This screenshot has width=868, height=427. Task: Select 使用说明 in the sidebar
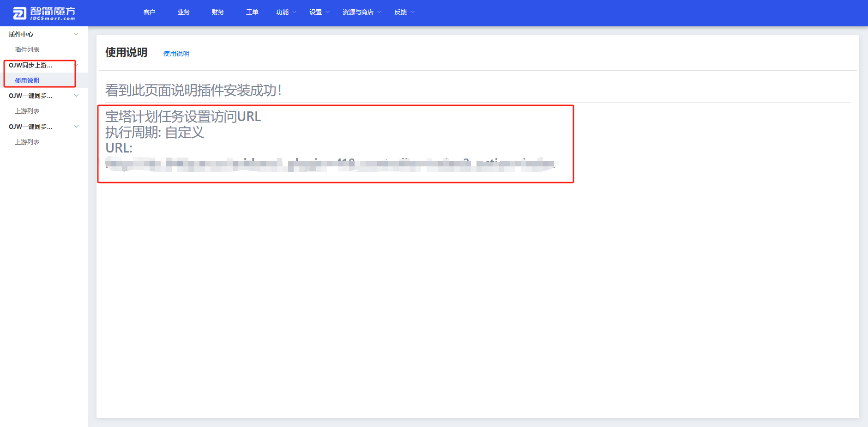click(x=27, y=80)
